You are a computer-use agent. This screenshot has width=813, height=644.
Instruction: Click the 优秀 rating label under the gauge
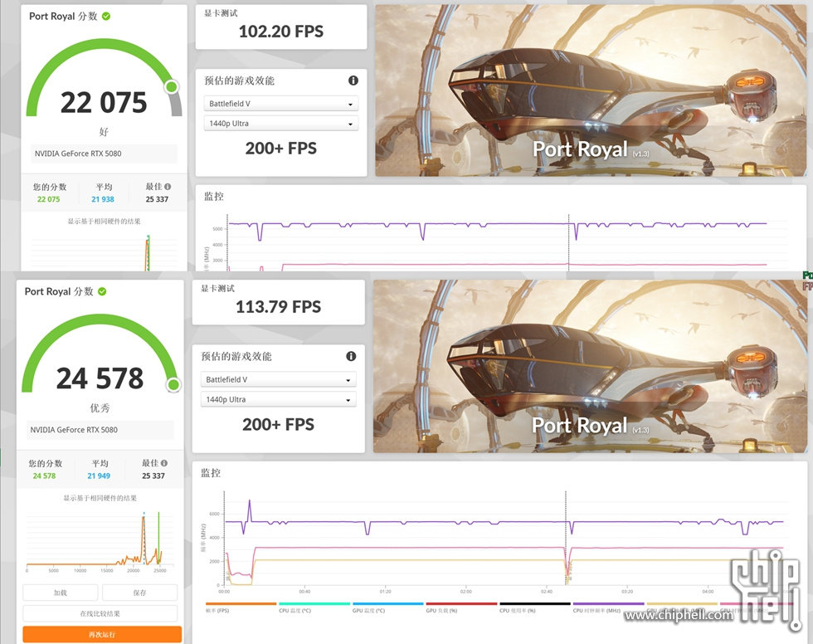tap(100, 408)
